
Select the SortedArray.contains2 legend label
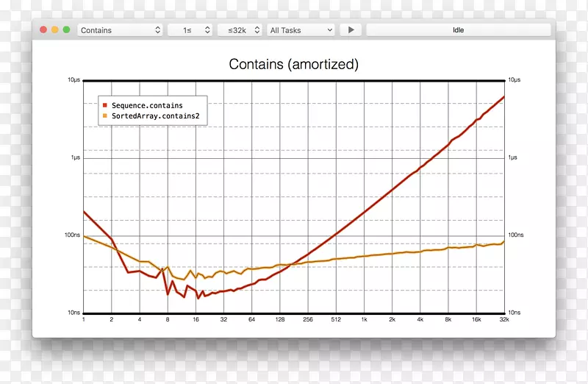click(x=155, y=116)
